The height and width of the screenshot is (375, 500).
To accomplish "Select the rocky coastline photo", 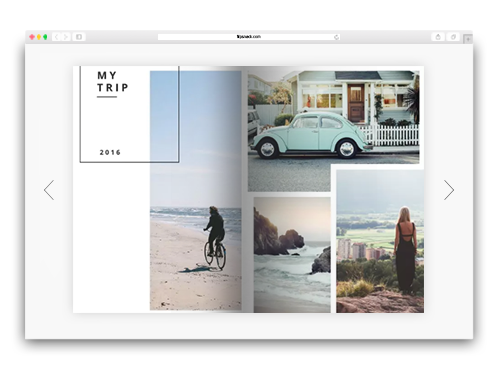I will pos(292,255).
